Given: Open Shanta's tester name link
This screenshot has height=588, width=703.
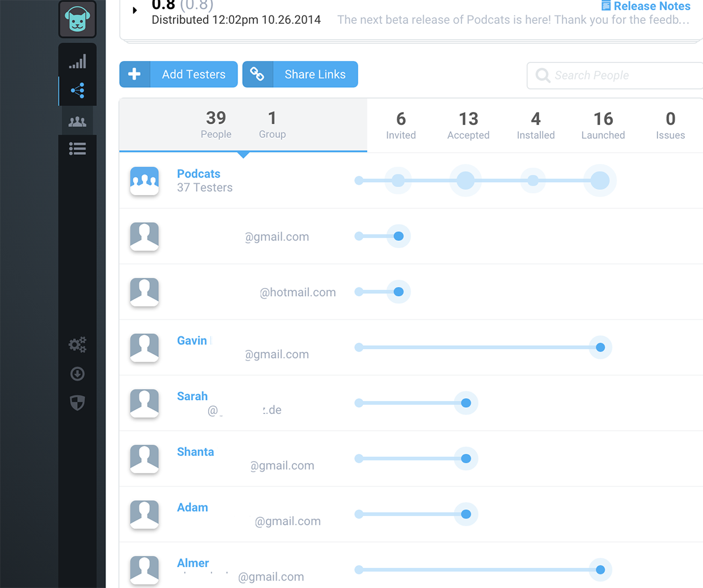Looking at the screenshot, I should (196, 451).
